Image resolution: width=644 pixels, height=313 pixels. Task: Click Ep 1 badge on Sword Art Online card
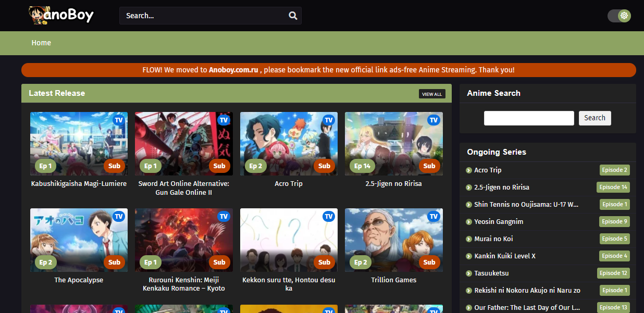151,166
